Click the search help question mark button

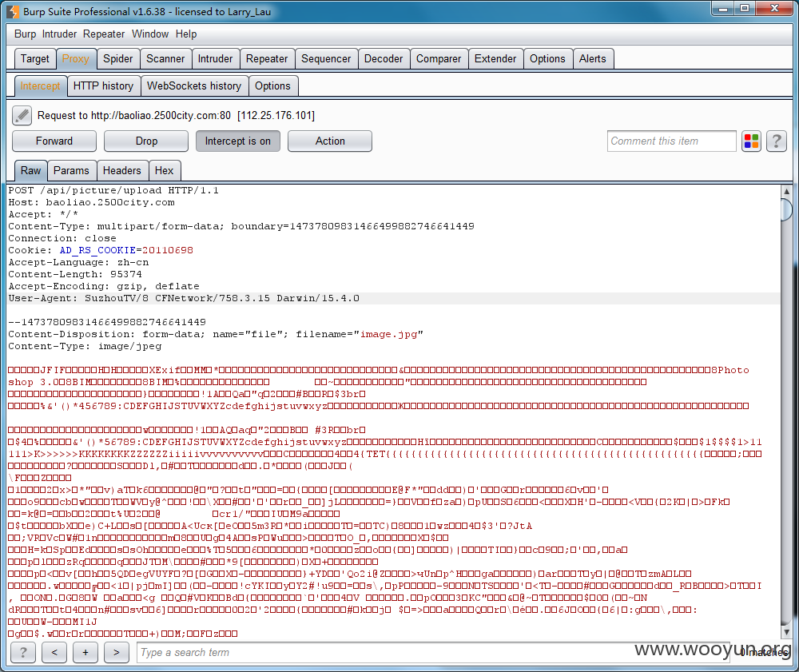tap(23, 652)
